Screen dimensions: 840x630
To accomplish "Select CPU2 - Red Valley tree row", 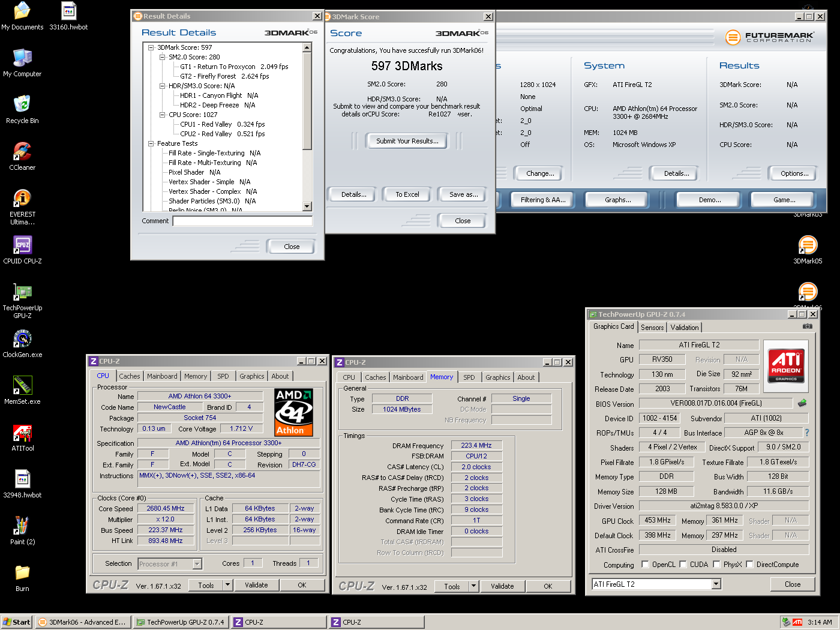I will pyautogui.click(x=223, y=134).
